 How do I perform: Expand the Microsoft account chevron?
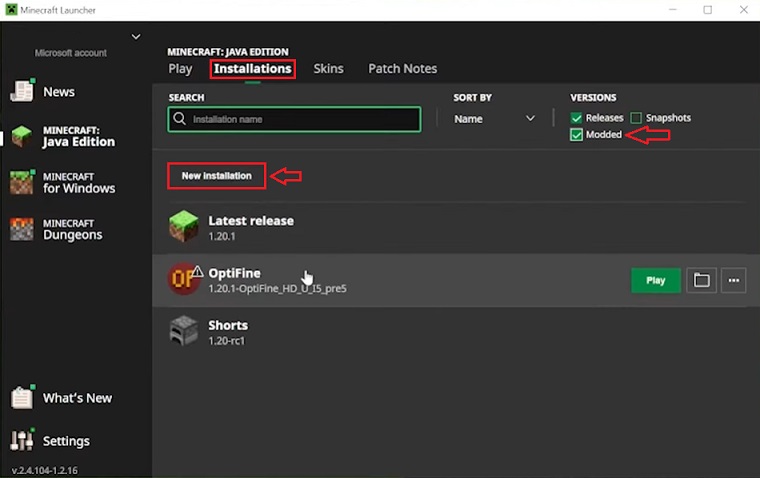tap(136, 37)
